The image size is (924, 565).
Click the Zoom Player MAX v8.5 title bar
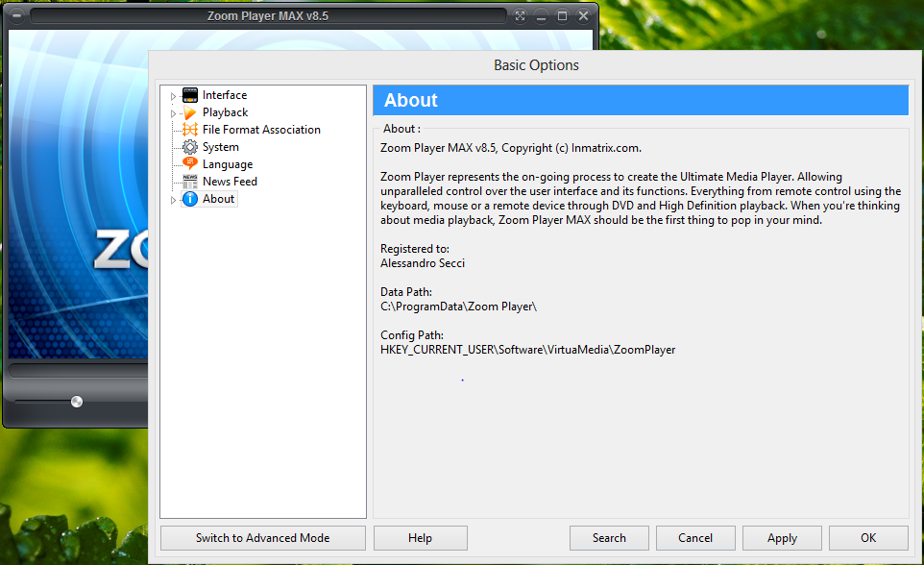pos(268,16)
